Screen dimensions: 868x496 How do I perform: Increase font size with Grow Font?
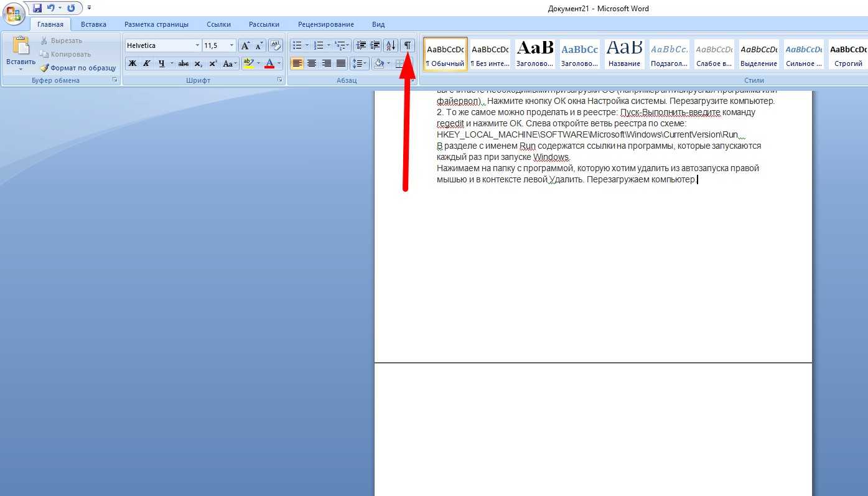point(245,45)
